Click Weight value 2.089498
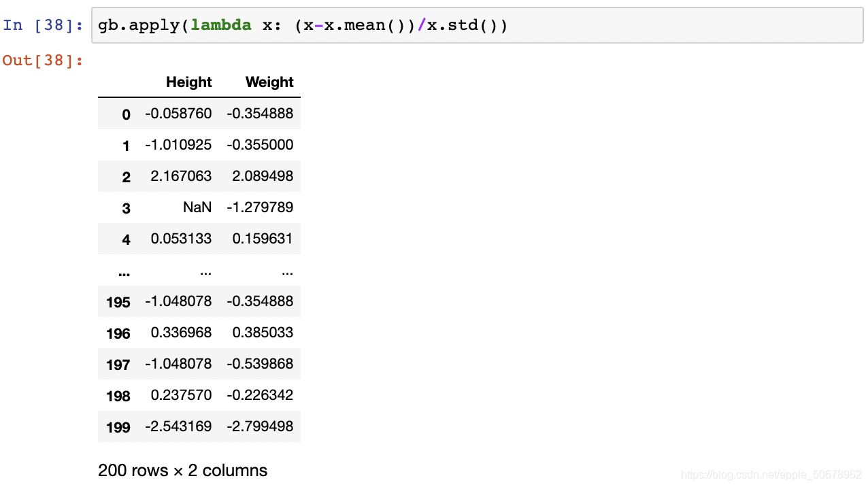This screenshot has width=868, height=487. pyautogui.click(x=263, y=176)
